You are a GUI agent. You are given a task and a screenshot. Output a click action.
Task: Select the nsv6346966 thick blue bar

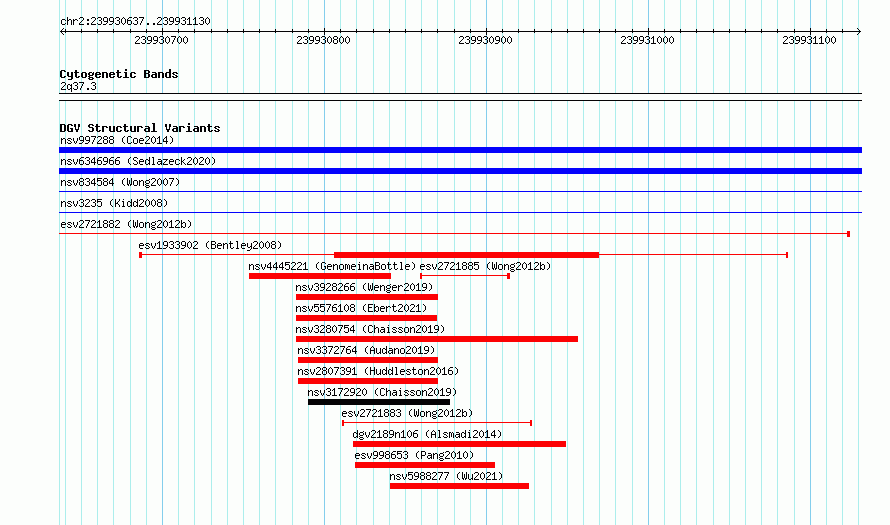[460, 171]
